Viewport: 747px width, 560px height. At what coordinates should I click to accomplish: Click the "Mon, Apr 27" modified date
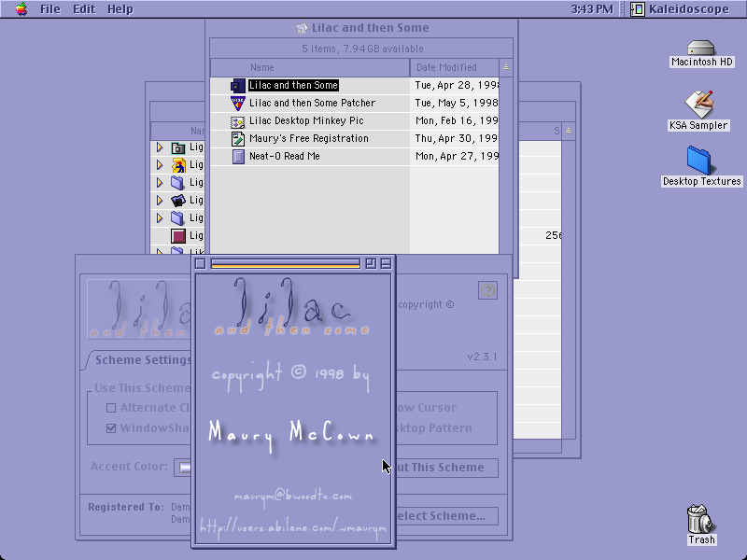tap(457, 156)
